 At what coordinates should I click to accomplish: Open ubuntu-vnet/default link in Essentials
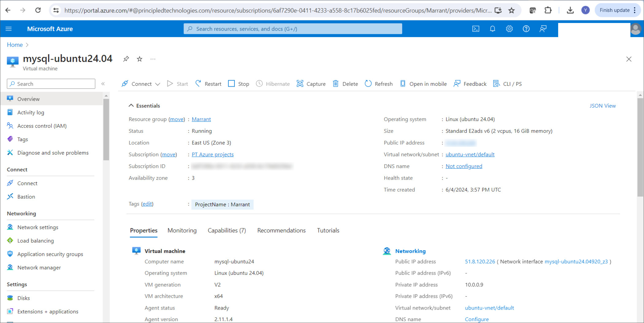(x=470, y=154)
